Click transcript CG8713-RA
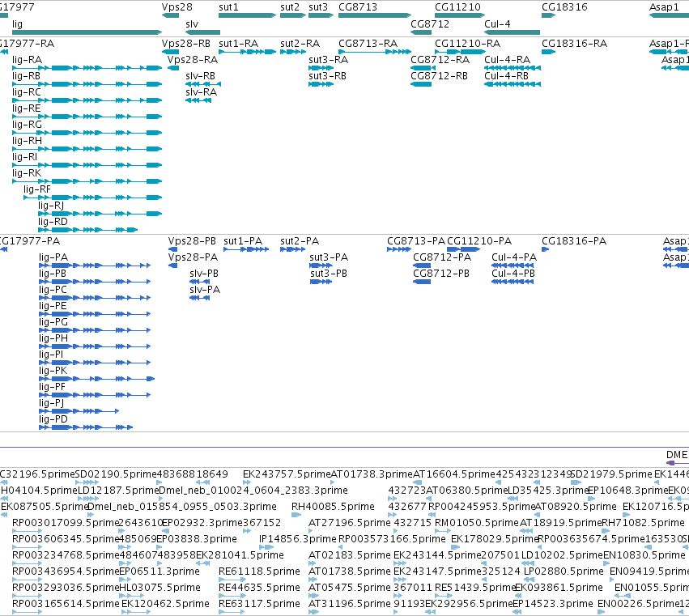 click(374, 52)
